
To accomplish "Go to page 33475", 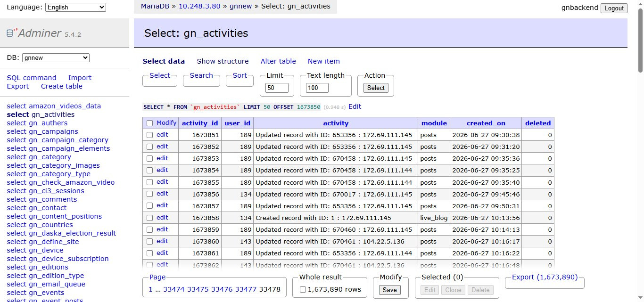I will point(198,289).
